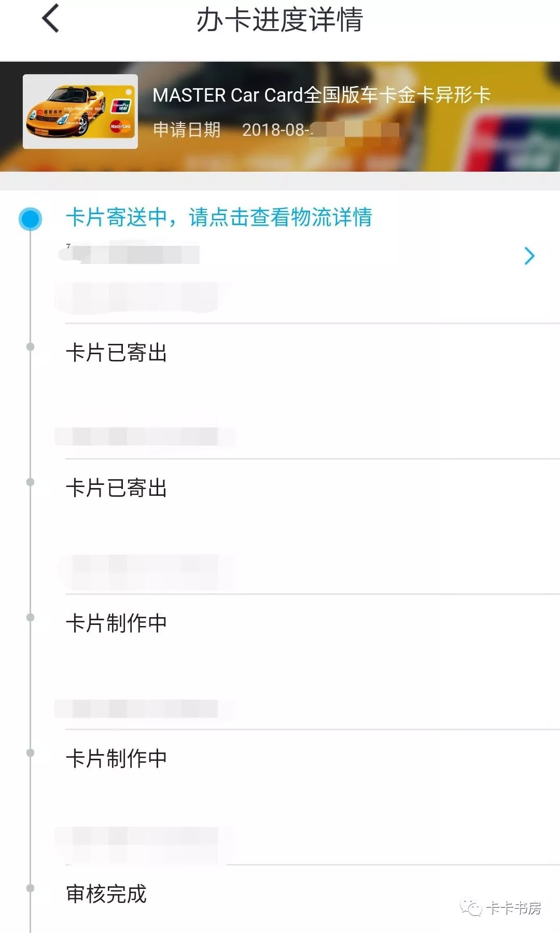Select the first '卡片制作中' status entry
The height and width of the screenshot is (933, 560).
[116, 623]
